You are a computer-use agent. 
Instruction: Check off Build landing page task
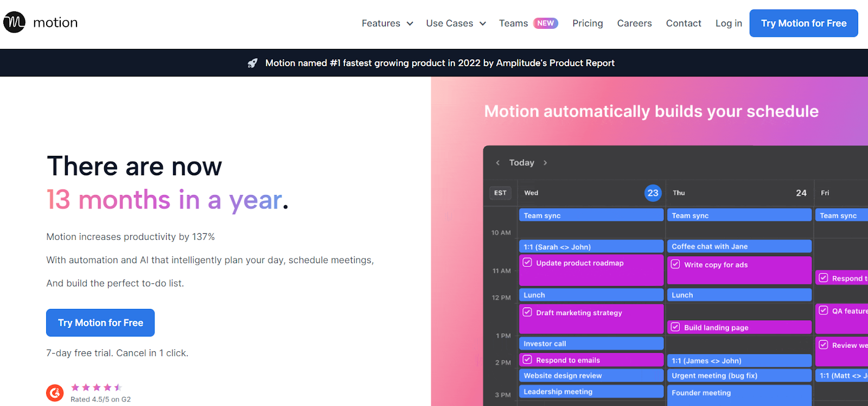675,327
